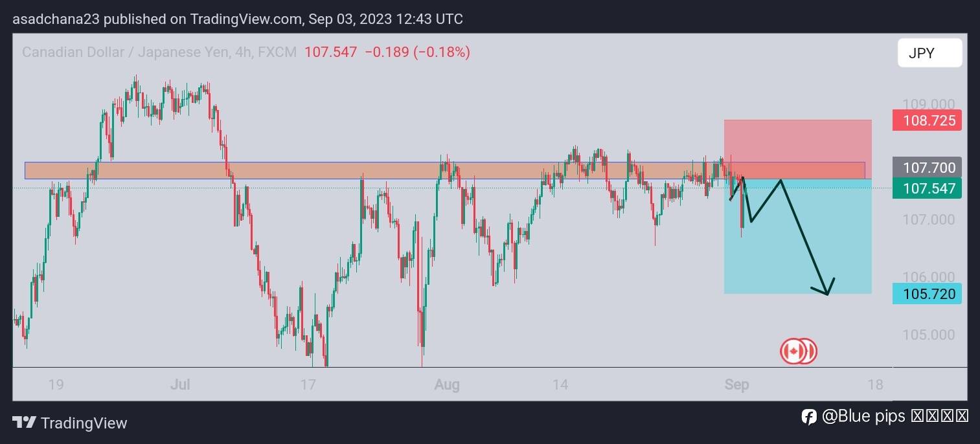Click the 109.000 price scale label
Viewport: 980px width, 444px height.
(928, 104)
